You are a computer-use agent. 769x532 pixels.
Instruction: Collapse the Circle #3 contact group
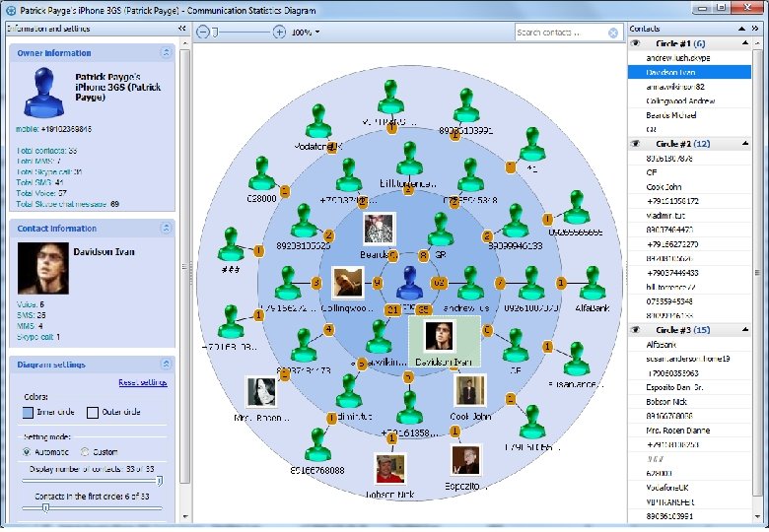[745, 330]
